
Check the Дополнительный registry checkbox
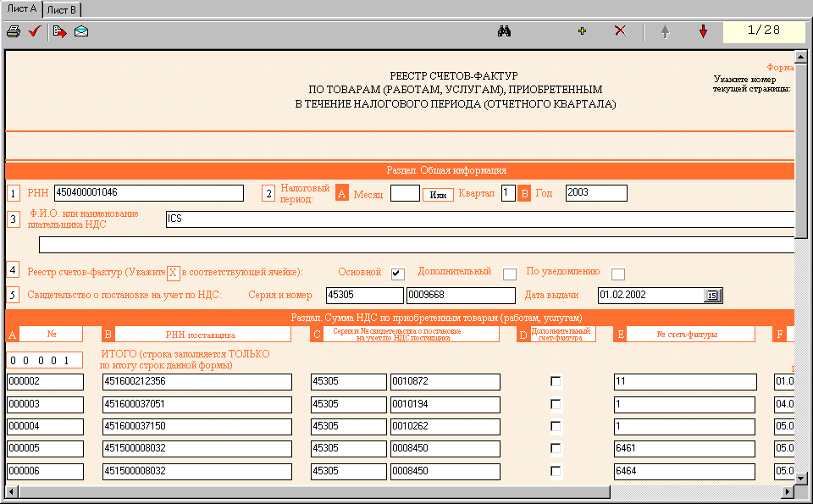click(510, 274)
